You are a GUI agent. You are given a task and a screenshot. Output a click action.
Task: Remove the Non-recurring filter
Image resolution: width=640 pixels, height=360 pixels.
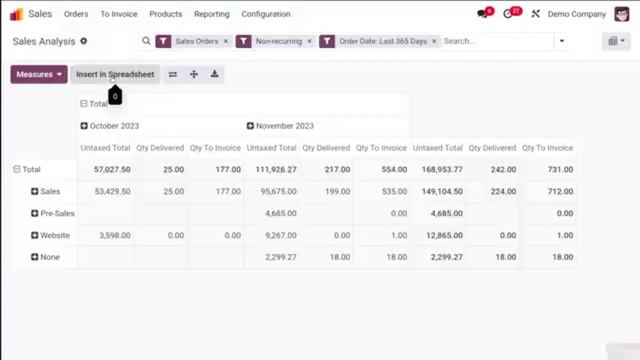click(x=309, y=41)
